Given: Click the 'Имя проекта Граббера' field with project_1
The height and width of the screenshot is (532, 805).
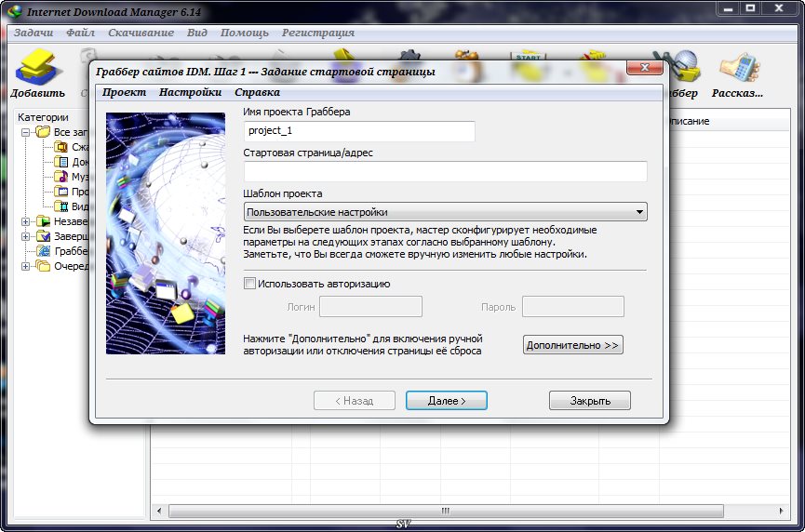Looking at the screenshot, I should coord(359,131).
